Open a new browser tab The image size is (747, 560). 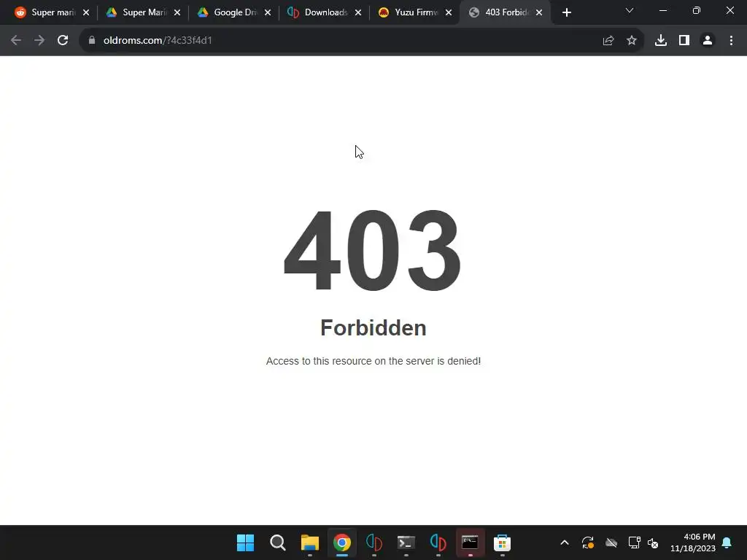(x=566, y=12)
